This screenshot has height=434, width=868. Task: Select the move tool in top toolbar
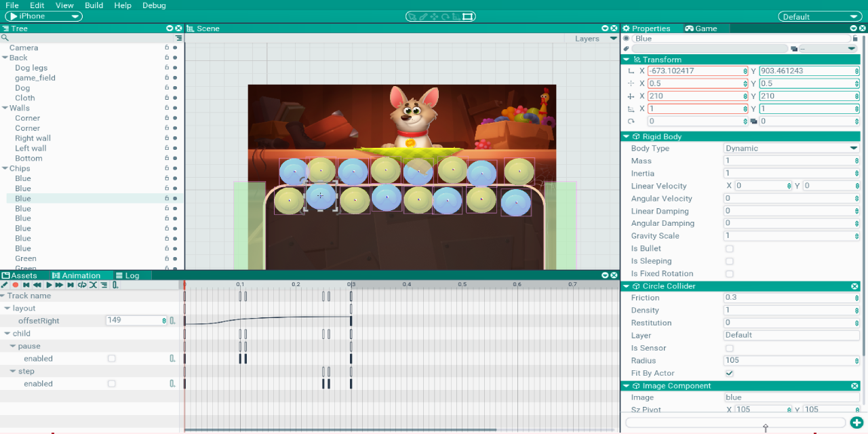pos(434,16)
